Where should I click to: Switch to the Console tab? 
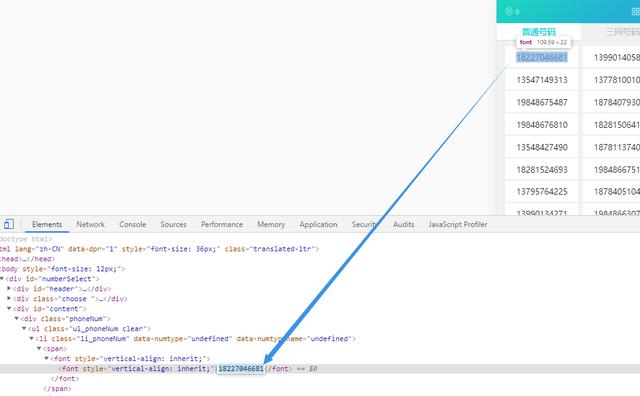click(133, 225)
